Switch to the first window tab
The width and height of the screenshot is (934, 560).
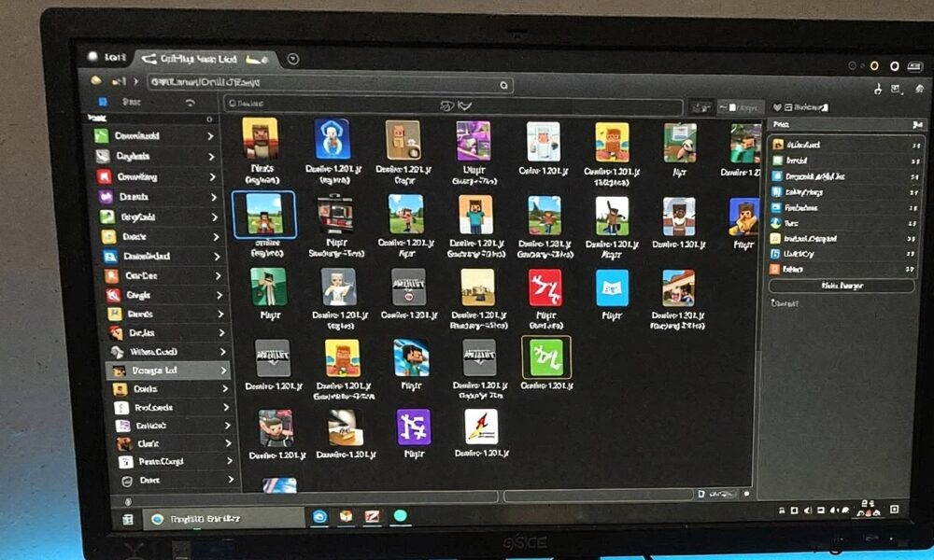tap(107, 58)
